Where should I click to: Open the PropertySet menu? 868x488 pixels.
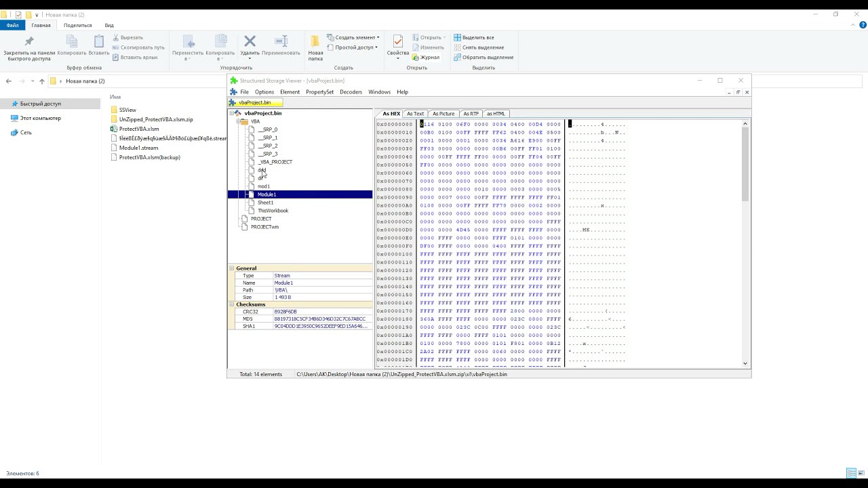[319, 92]
